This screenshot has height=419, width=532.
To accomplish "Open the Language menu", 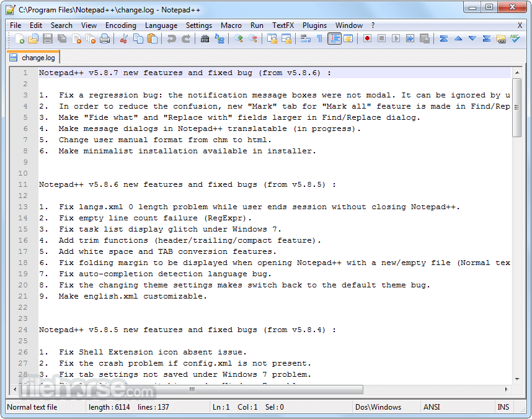I will point(161,25).
